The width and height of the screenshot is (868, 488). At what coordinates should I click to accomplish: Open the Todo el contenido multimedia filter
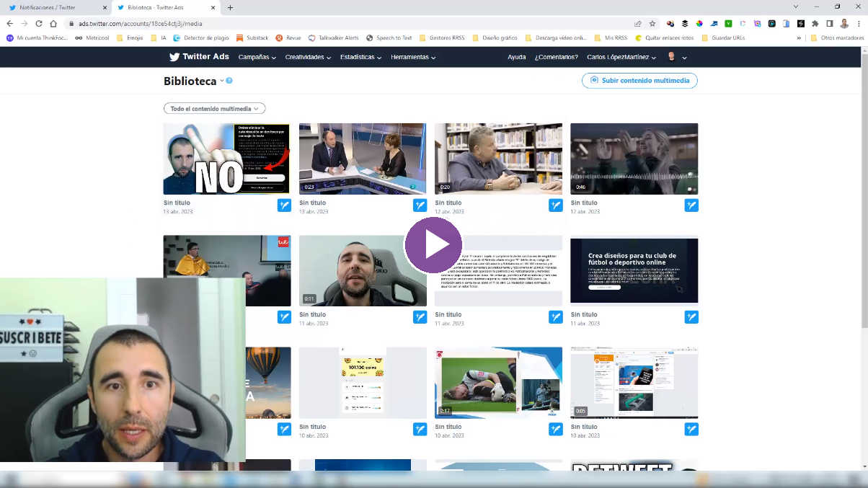pyautogui.click(x=215, y=109)
